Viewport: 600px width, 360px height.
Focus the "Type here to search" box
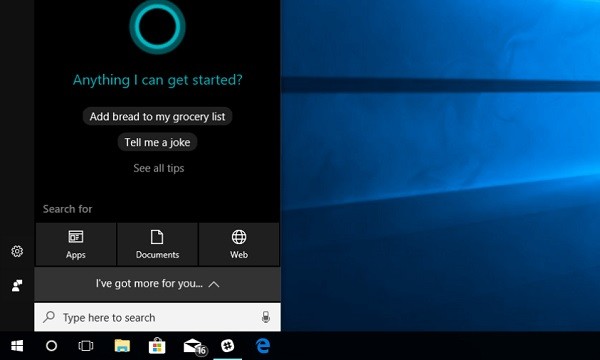[x=157, y=317]
